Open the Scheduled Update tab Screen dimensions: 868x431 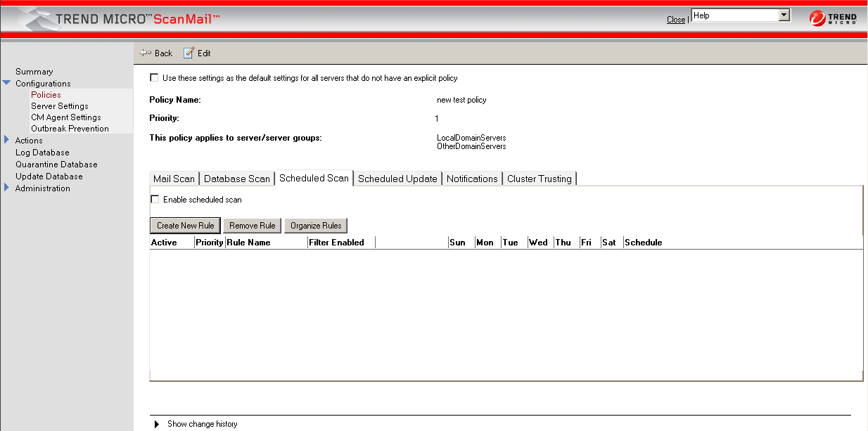click(397, 179)
